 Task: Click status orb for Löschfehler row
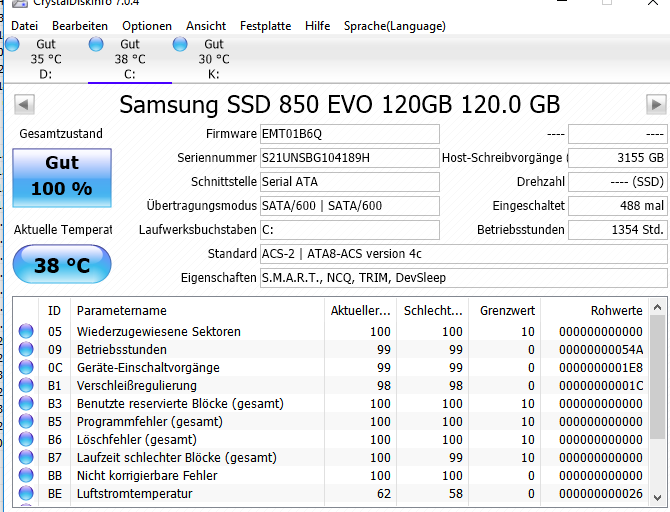point(26,439)
